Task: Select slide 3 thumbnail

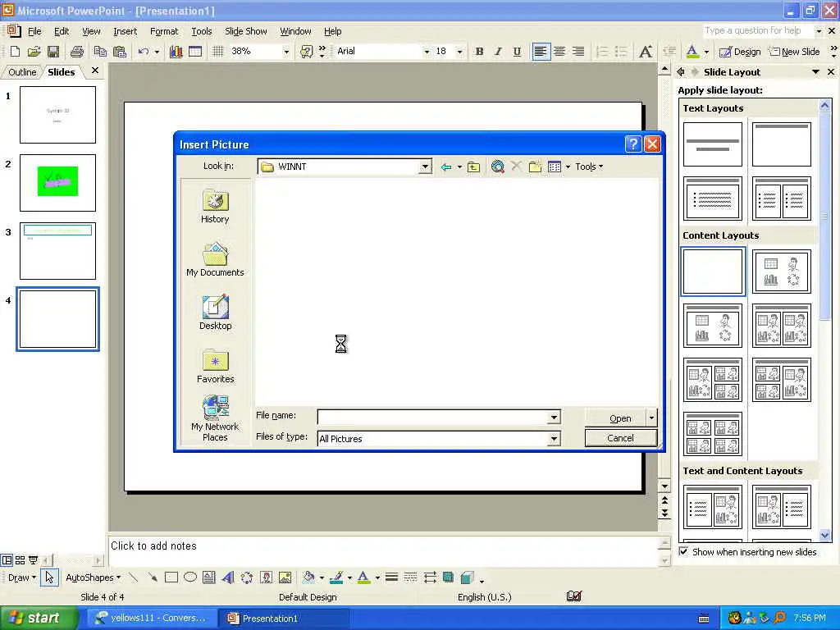Action: click(x=58, y=251)
